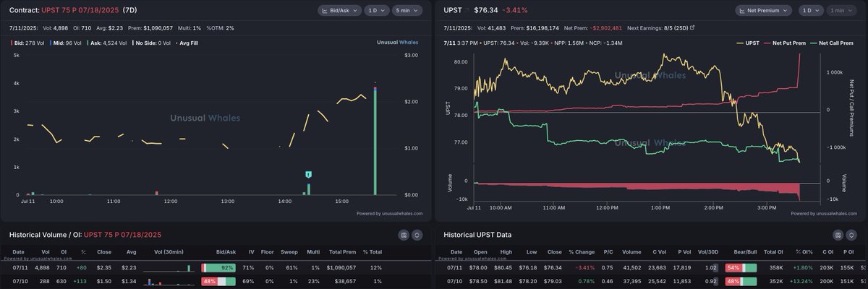Image resolution: width=868 pixels, height=289 pixels.
Task: Click the $1,090,057 Total Prem cell
Action: (x=341, y=268)
